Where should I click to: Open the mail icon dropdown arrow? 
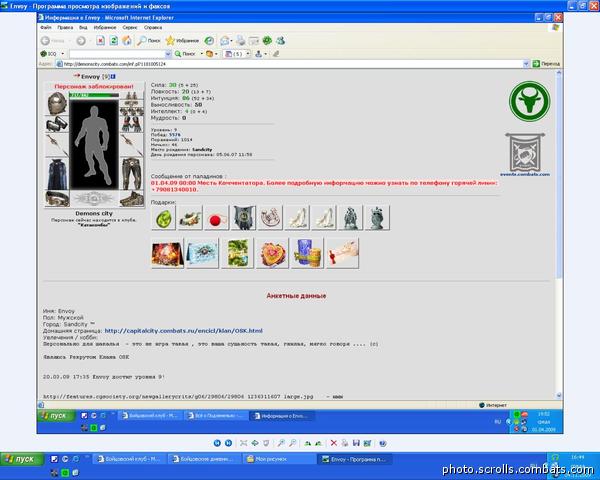[x=232, y=41]
